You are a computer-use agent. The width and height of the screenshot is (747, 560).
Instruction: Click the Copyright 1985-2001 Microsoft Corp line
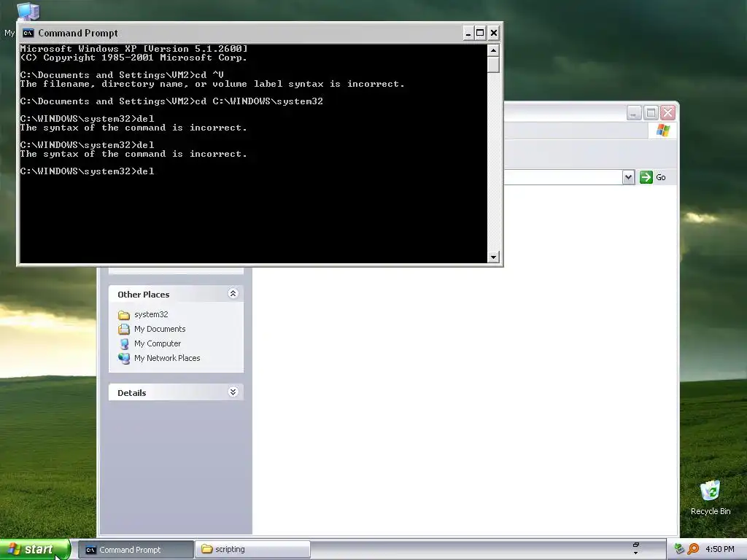133,58
